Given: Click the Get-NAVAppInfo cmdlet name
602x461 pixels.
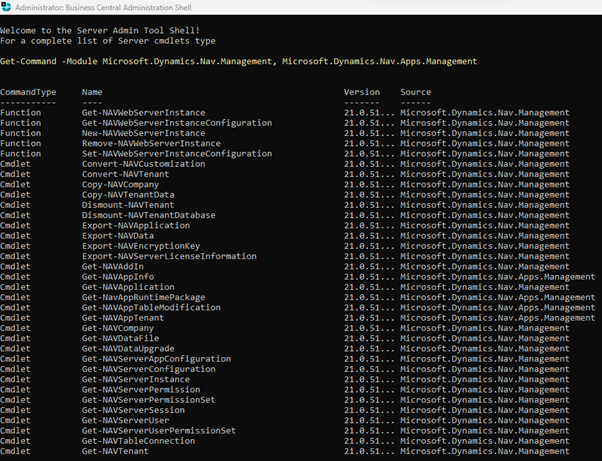Looking at the screenshot, I should (x=118, y=277).
